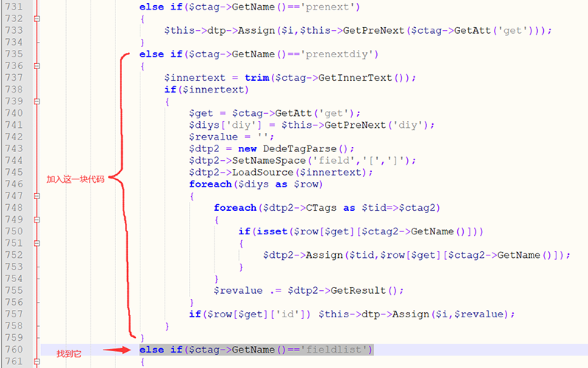Screen dimensions: 588x368
Task: Click line number 735 in the gutter
Action: (x=14, y=54)
